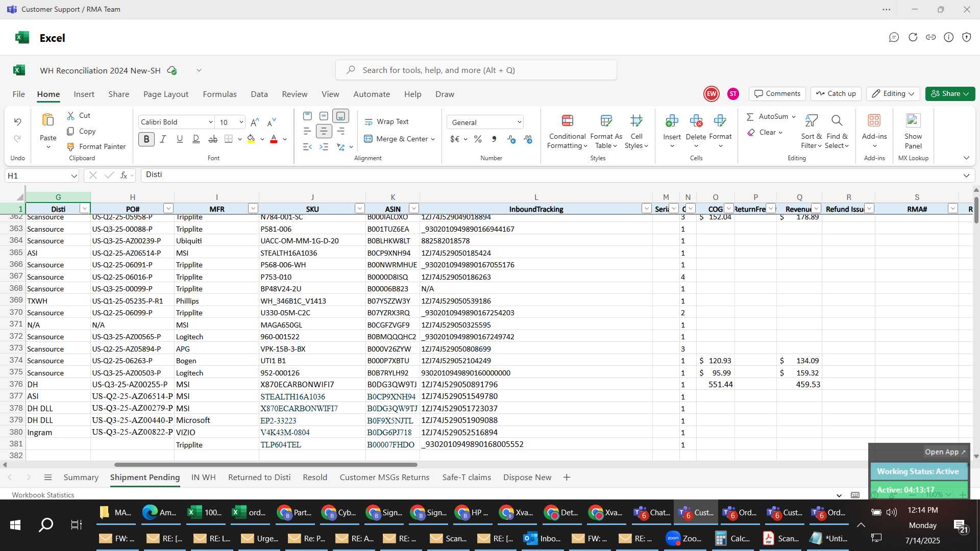Click the green Share button
Image resolution: width=980 pixels, height=551 pixels.
tap(950, 93)
